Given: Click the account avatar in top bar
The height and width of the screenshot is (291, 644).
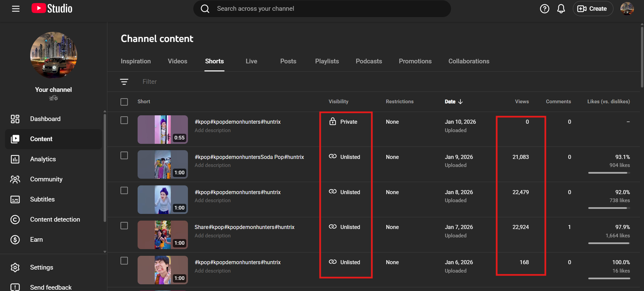Looking at the screenshot, I should [x=627, y=9].
